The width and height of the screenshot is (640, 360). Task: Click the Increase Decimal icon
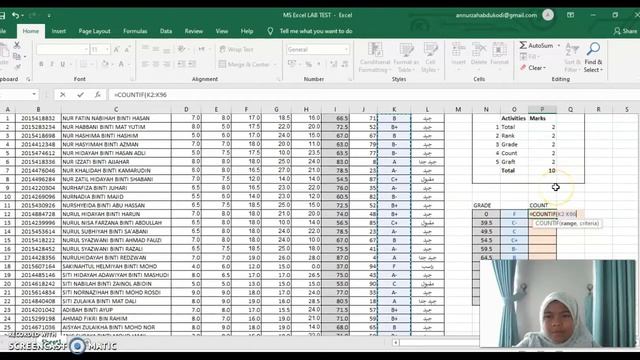point(333,64)
